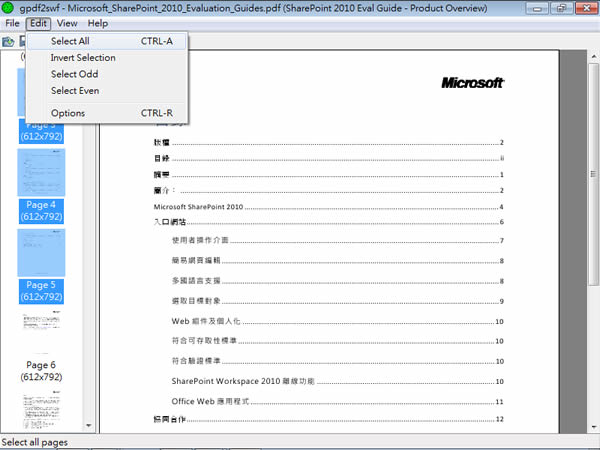This screenshot has width=600, height=450.
Task: Select the Page 5 thumbnail
Action: 41,253
